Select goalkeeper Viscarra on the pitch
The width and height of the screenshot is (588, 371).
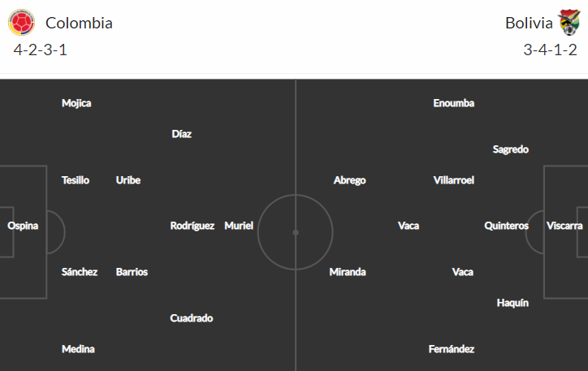(564, 226)
